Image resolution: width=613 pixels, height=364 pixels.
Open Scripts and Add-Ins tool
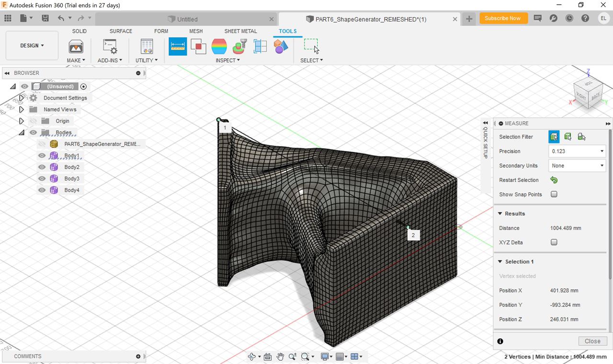(x=110, y=46)
